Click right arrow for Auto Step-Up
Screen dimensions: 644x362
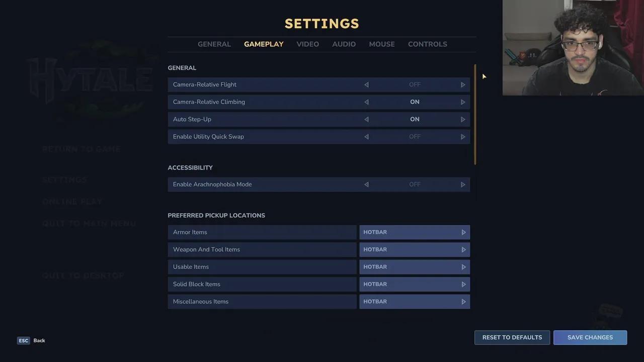463,119
